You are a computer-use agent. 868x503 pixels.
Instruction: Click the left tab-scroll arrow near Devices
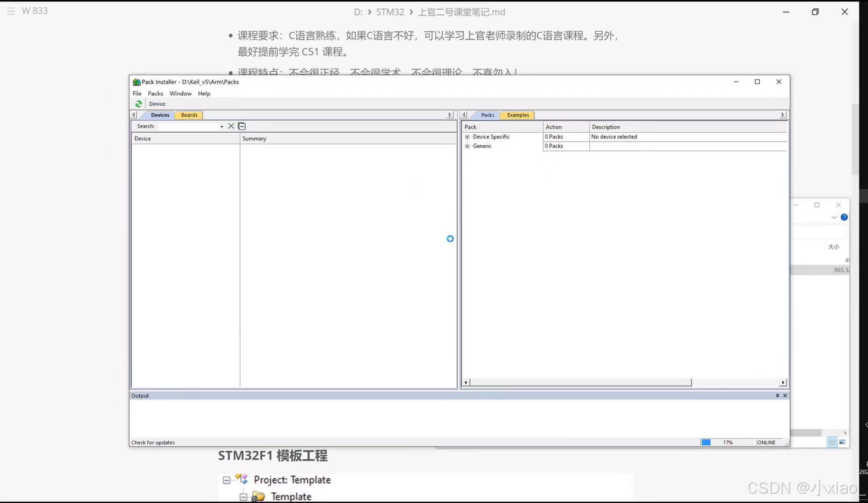(133, 115)
